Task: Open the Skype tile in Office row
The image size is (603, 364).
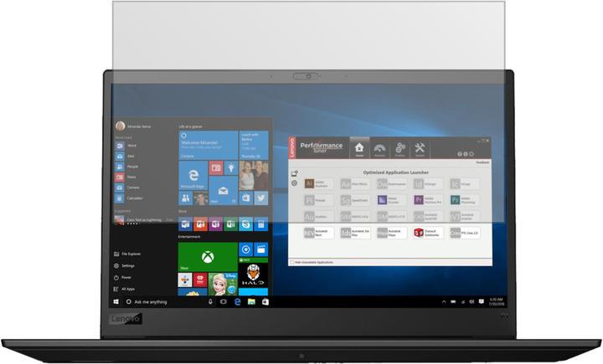Action: coord(245,223)
